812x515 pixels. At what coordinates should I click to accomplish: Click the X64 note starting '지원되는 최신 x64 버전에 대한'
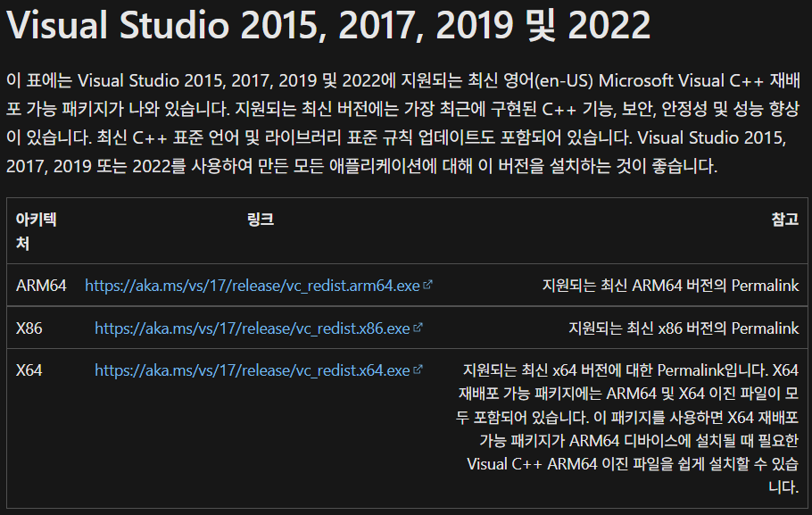(627, 428)
